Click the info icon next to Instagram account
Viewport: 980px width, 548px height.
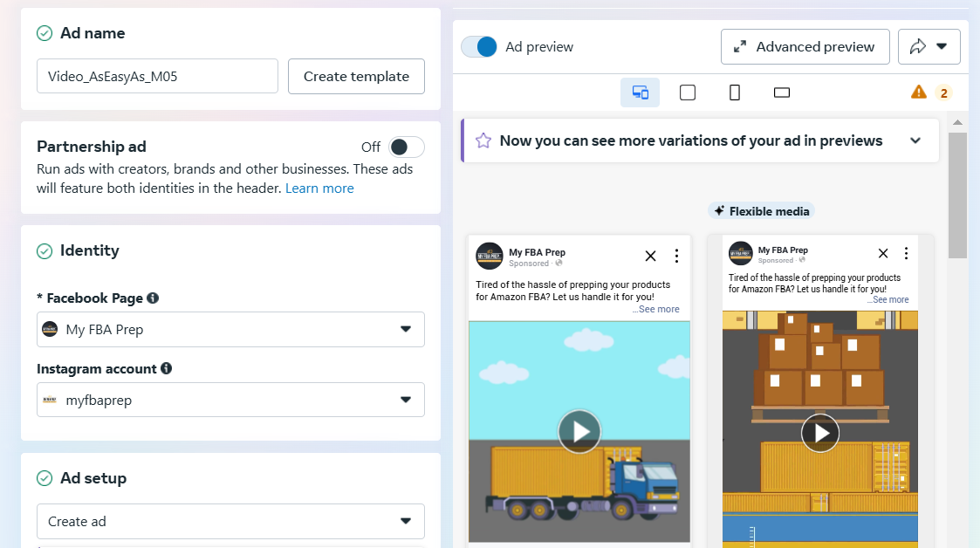[167, 368]
